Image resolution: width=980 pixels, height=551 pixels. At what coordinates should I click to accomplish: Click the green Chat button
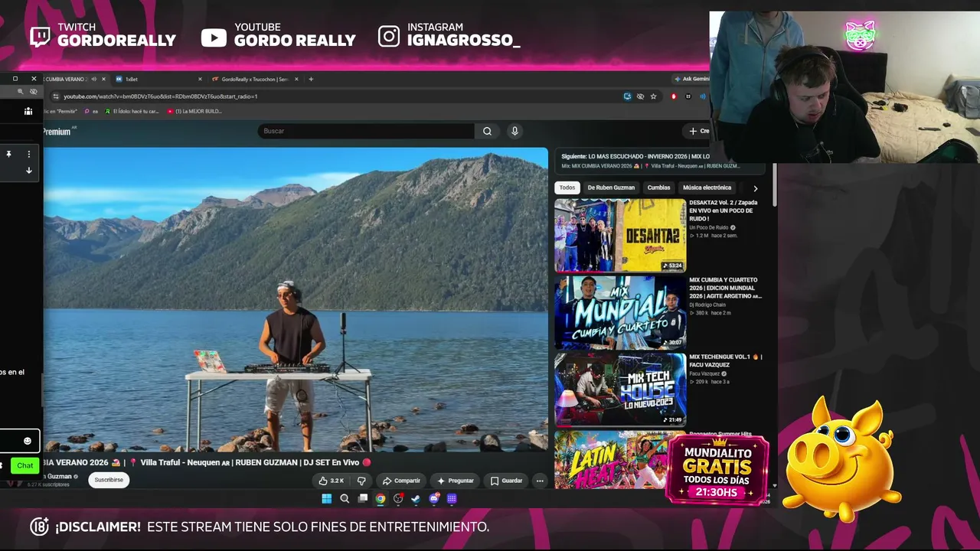25,465
